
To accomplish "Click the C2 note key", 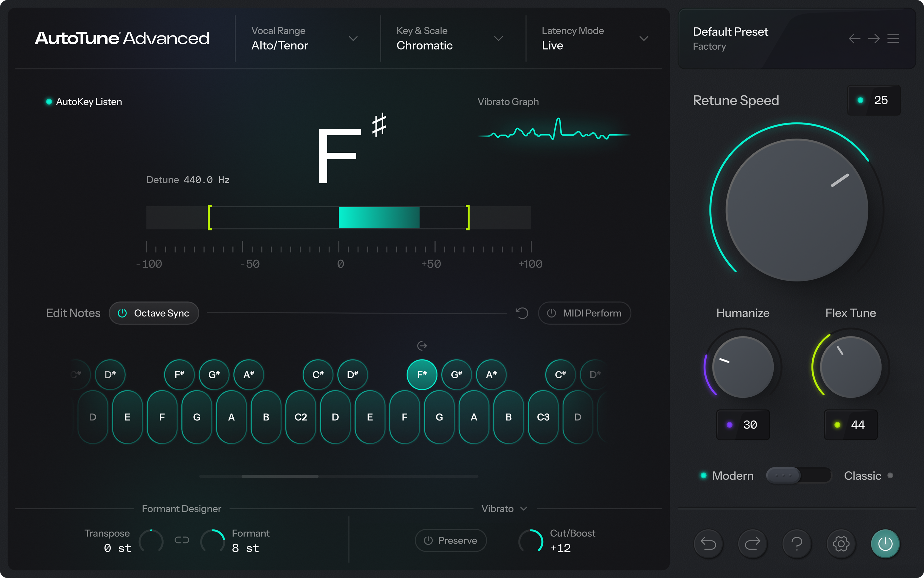I will (301, 417).
